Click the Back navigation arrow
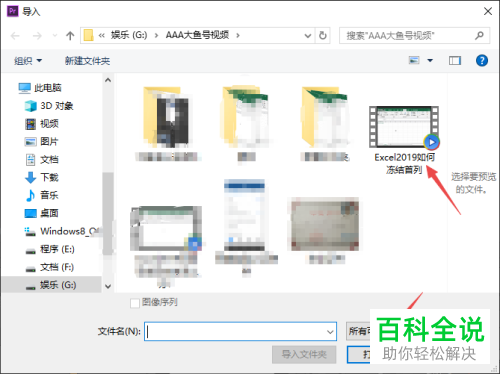This screenshot has height=374, width=500. pyautogui.click(x=15, y=35)
